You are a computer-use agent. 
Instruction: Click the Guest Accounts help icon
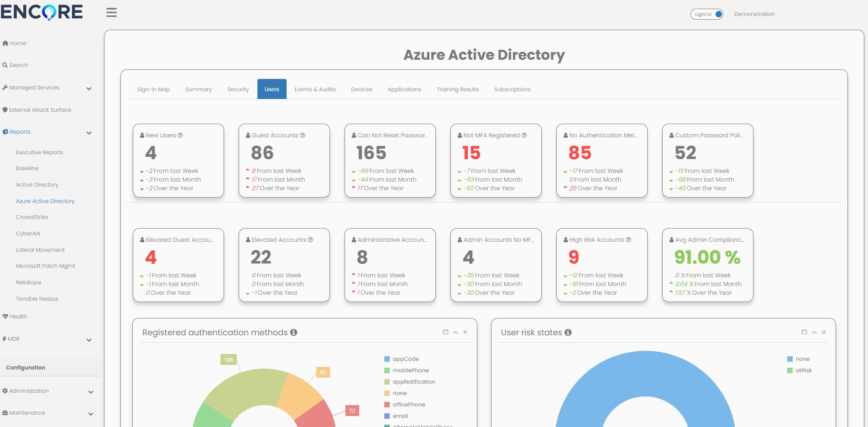303,135
